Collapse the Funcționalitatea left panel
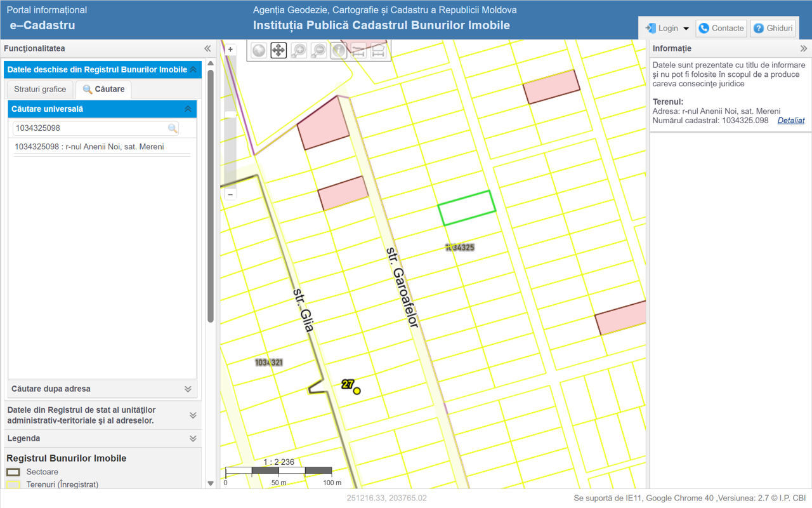This screenshot has height=508, width=812. tap(207, 48)
